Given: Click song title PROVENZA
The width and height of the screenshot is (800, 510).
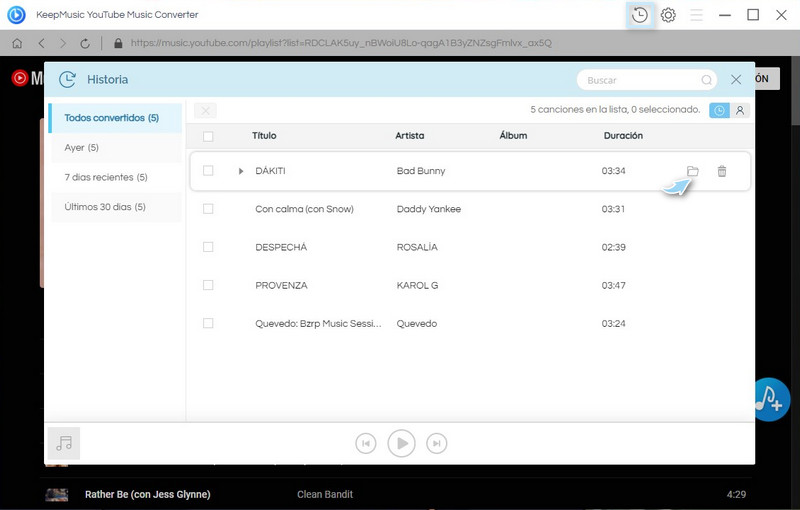Looking at the screenshot, I should coord(281,286).
